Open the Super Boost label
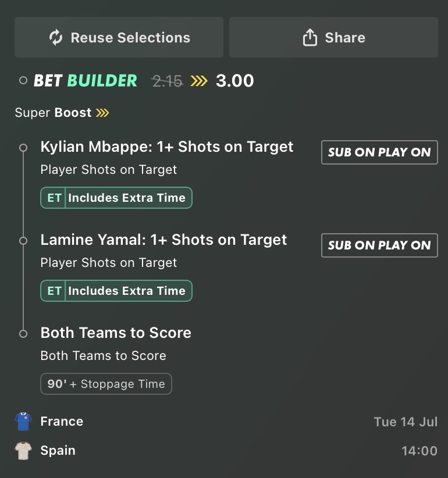This screenshot has width=448, height=478. click(53, 113)
